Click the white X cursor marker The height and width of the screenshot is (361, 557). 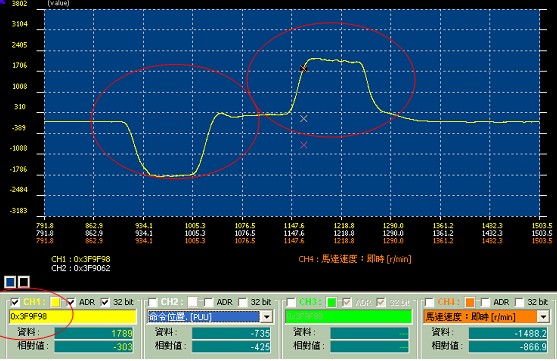pyautogui.click(x=303, y=119)
